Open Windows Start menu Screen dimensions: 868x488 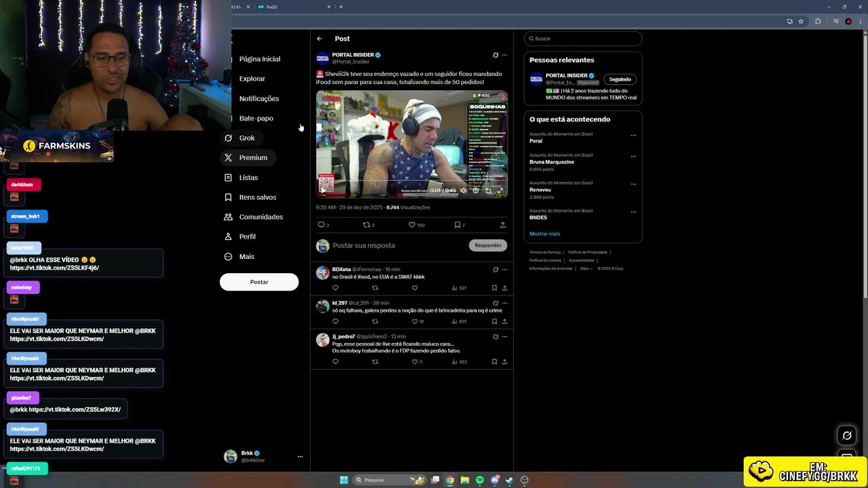tap(344, 480)
